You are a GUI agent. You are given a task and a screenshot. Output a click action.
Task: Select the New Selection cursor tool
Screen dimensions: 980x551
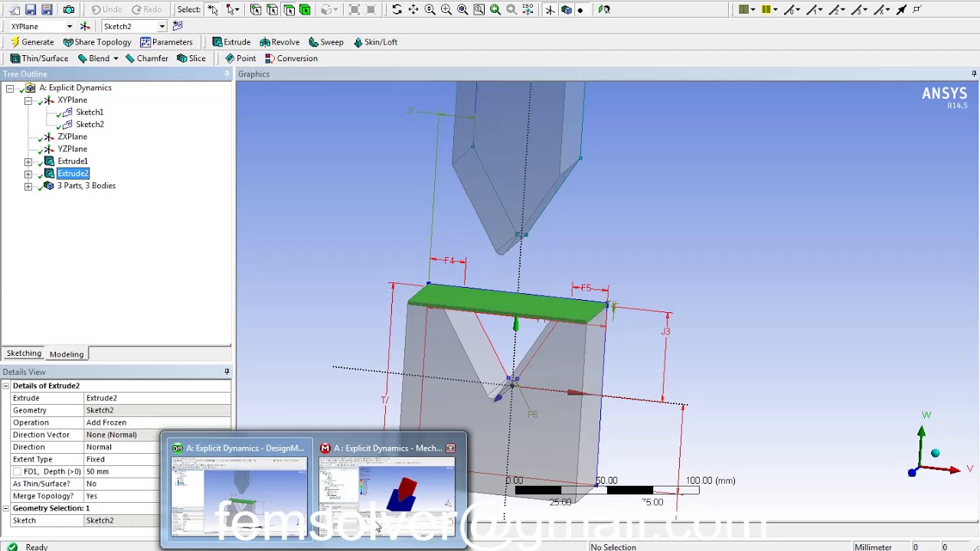pyautogui.click(x=213, y=9)
